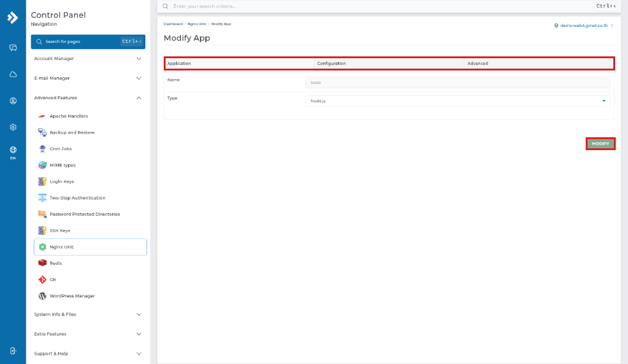The image size is (628, 364).
Task: Click the messages chat icon in sidebar
Action: (x=13, y=48)
